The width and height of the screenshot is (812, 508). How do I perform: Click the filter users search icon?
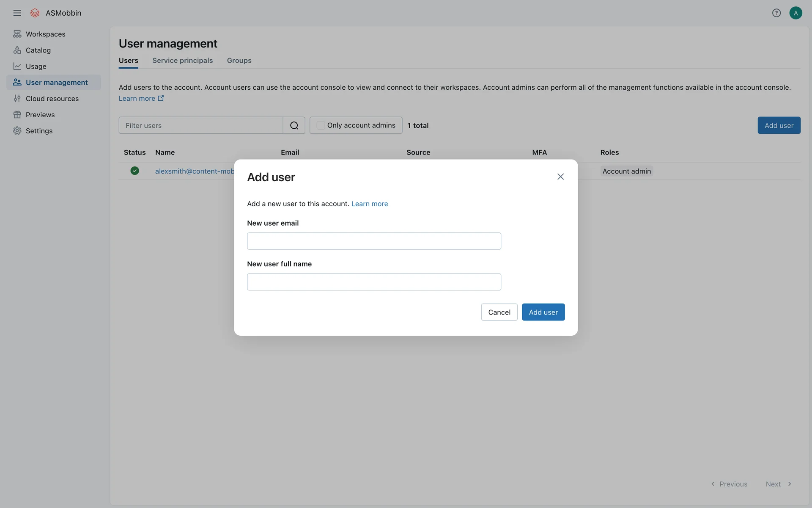pos(294,125)
